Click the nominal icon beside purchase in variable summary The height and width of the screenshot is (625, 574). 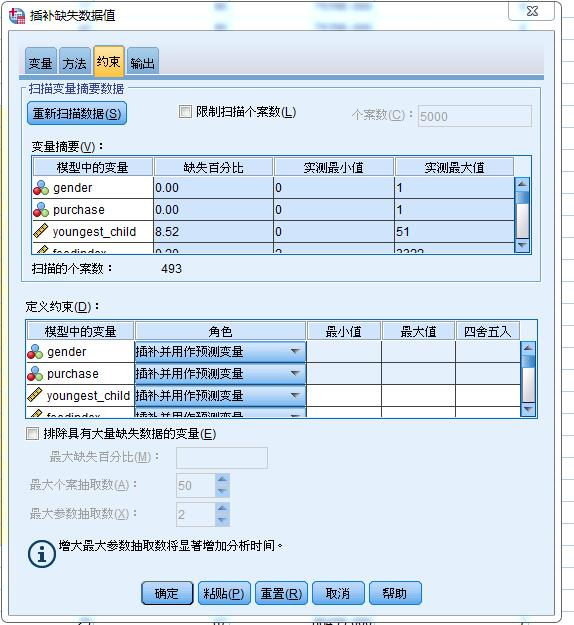click(x=41, y=210)
